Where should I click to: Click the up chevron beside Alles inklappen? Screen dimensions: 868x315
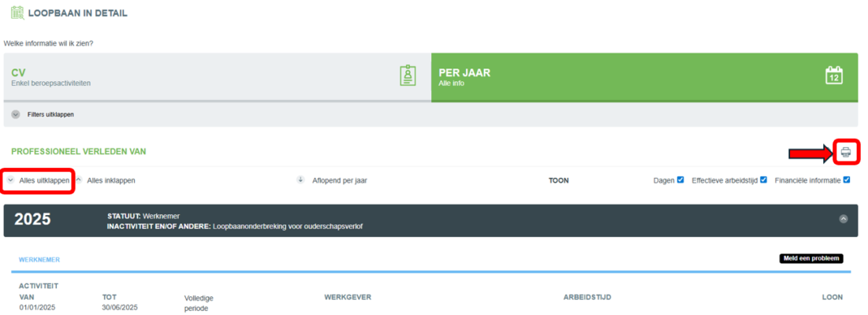[x=79, y=180]
